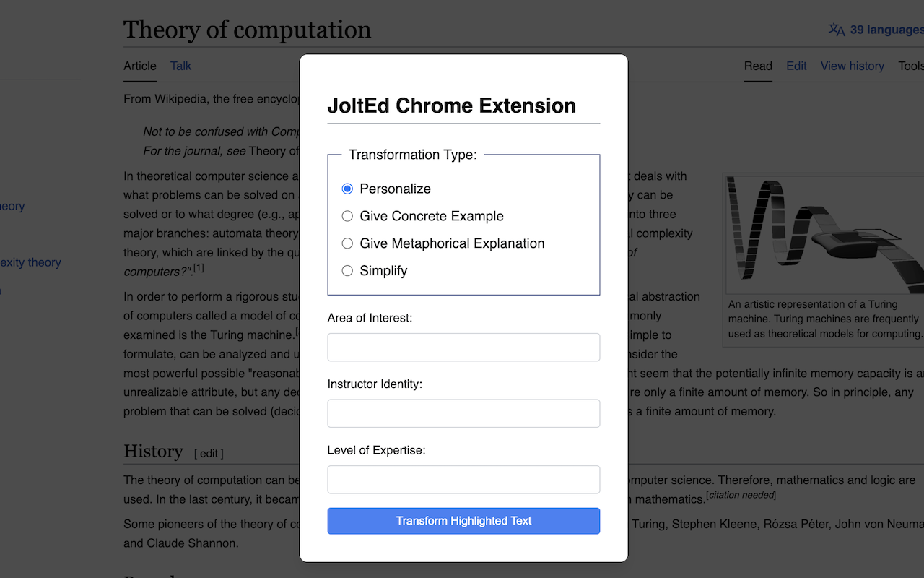Click the Area of Interest field
924x578 pixels.
[x=463, y=347]
